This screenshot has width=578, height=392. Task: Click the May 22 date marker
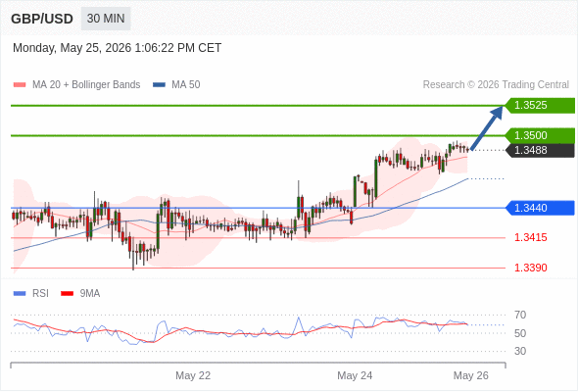193,375
